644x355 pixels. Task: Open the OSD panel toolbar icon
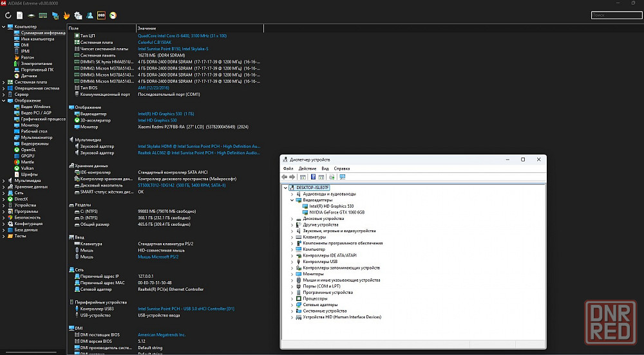coord(101,15)
